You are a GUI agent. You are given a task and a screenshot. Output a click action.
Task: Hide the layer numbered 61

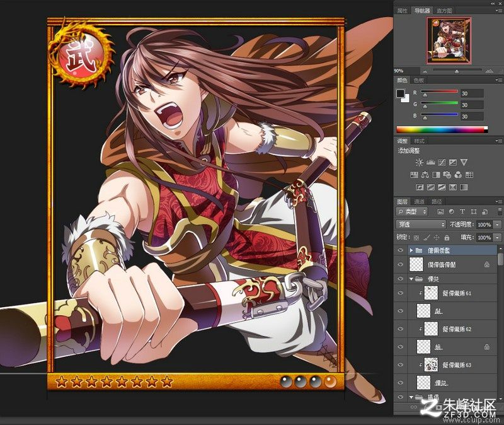coord(400,293)
